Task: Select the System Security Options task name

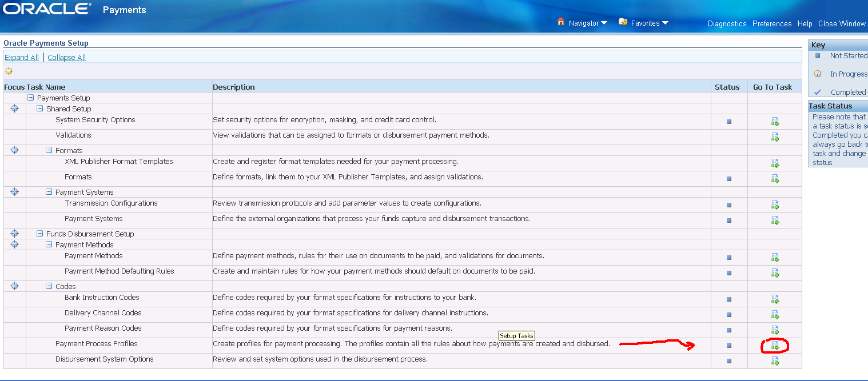Action: [95, 120]
